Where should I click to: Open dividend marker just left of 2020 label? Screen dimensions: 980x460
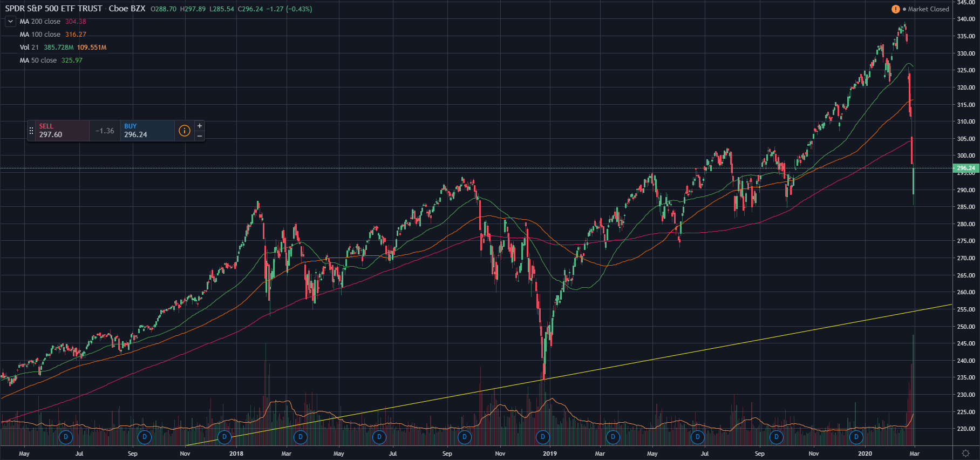click(x=856, y=437)
